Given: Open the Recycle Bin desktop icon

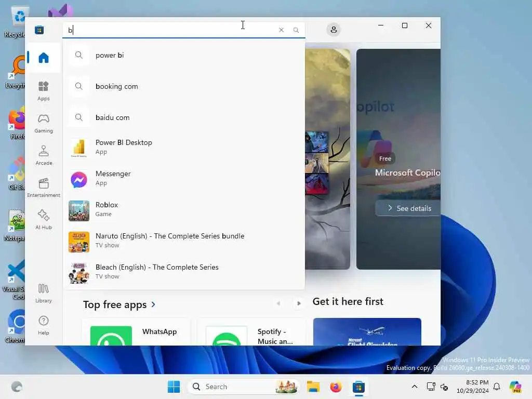Looking at the screenshot, I should coord(16,22).
